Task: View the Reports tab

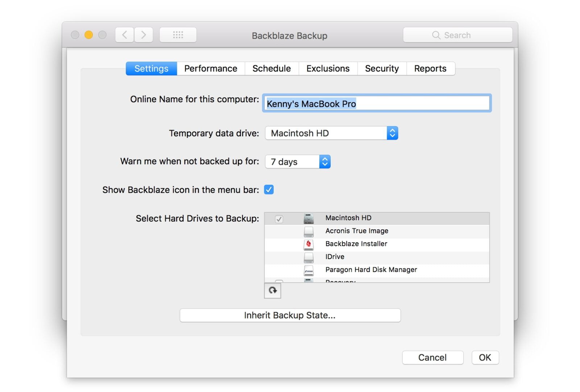Action: coord(430,68)
